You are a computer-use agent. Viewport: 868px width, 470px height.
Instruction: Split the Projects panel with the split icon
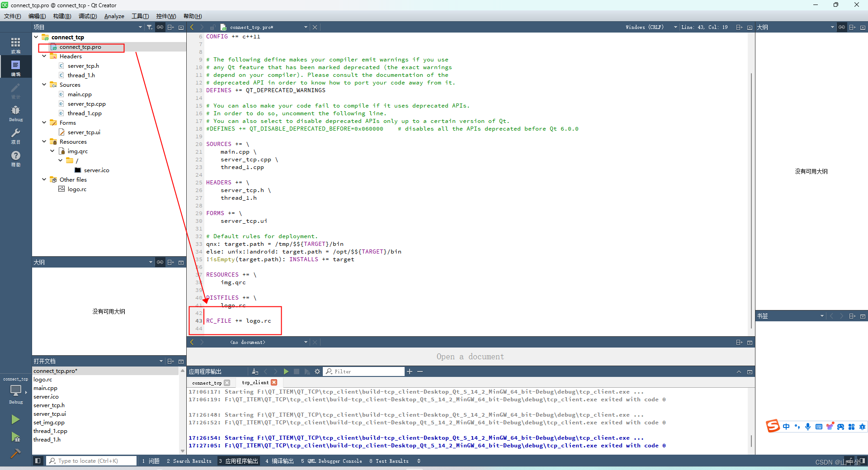coord(171,27)
